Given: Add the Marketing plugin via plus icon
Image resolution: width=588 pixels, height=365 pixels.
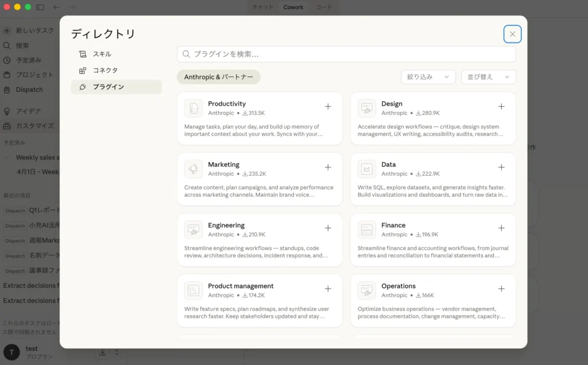Looking at the screenshot, I should 328,168.
